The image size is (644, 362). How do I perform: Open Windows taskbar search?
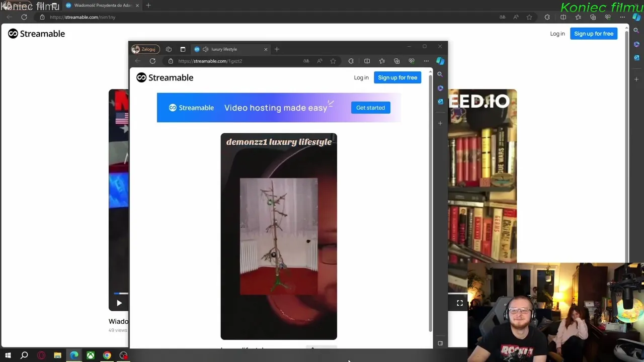tap(24, 355)
